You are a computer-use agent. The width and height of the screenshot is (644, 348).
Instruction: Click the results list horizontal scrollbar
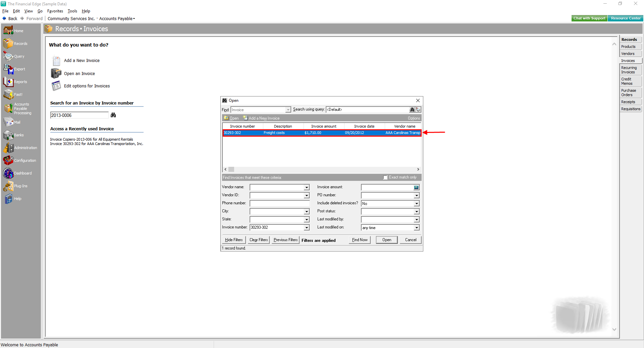pyautogui.click(x=321, y=169)
